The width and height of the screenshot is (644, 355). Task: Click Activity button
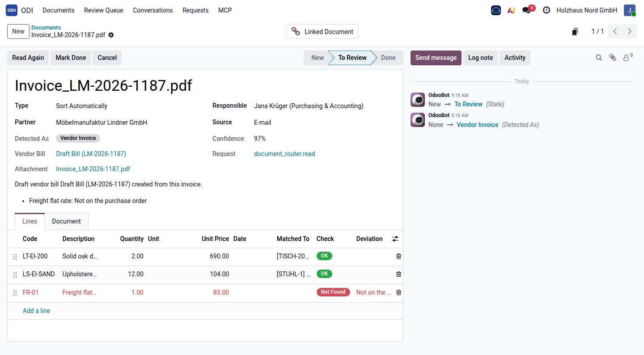515,58
